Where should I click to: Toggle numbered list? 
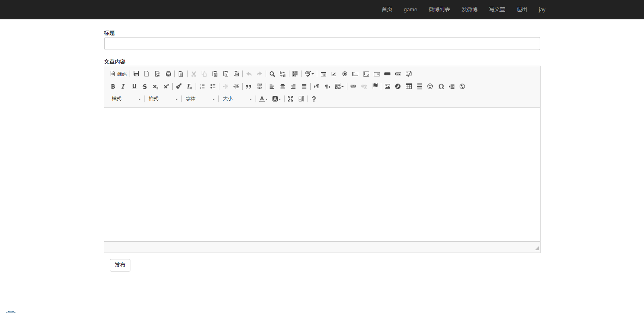tap(202, 87)
